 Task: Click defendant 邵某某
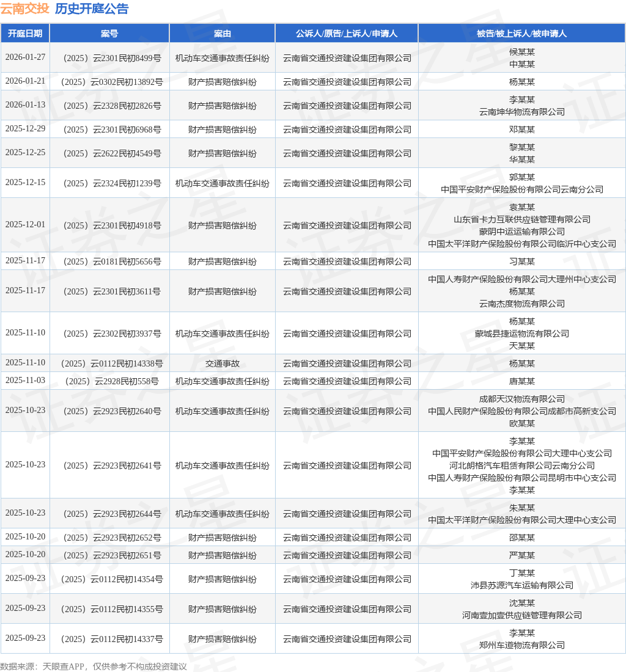522,538
